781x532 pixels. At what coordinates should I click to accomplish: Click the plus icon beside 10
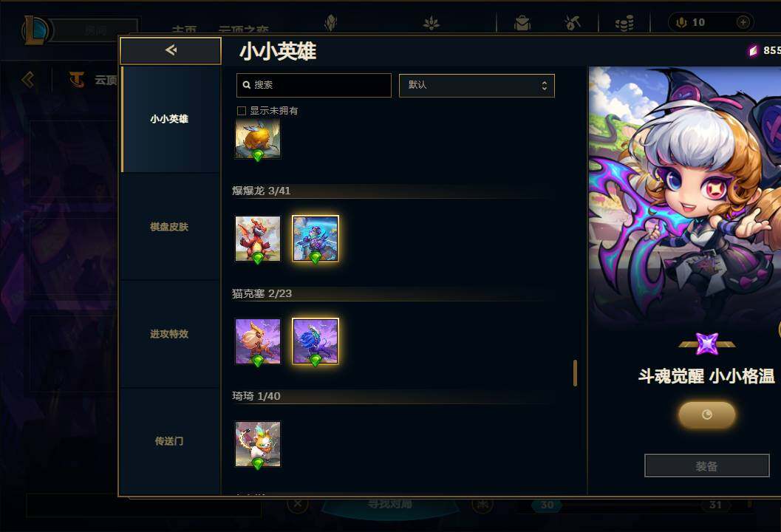tap(743, 22)
